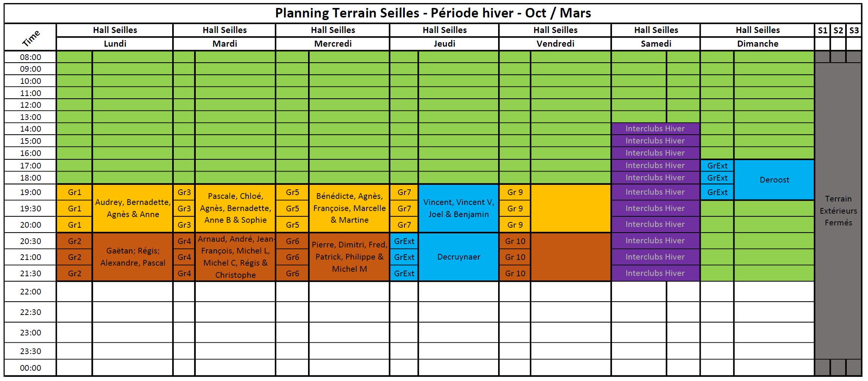Select the Deroost blue booking cell

point(774,180)
